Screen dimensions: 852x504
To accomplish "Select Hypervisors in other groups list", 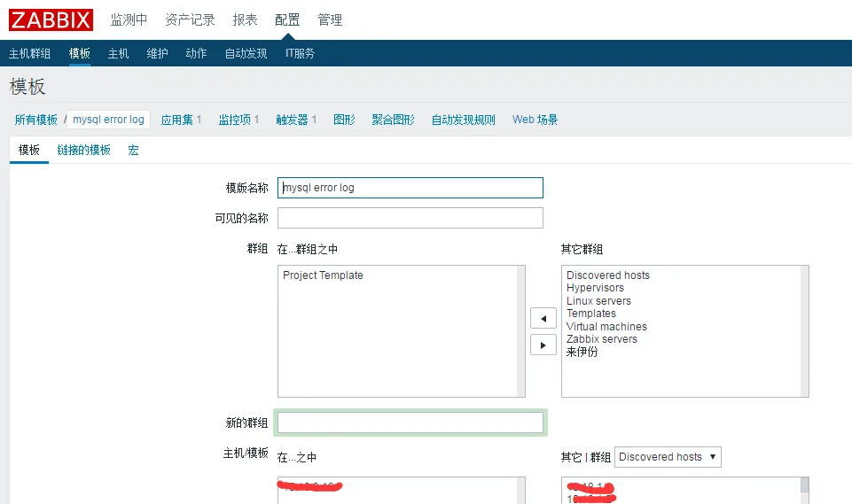I will pos(595,288).
